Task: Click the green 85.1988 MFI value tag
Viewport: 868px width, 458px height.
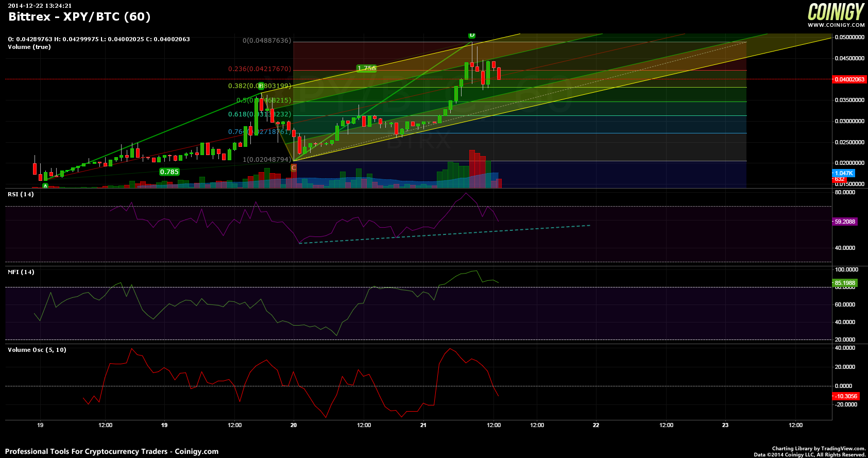Action: (x=845, y=283)
